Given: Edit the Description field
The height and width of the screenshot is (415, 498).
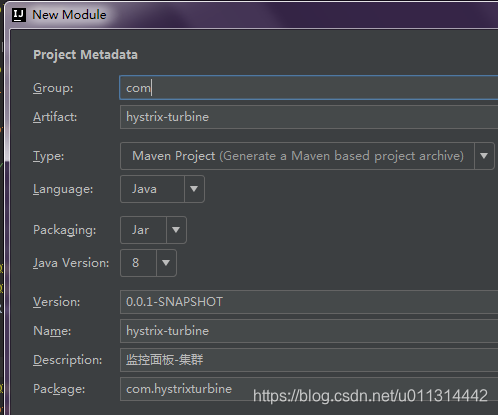Looking at the screenshot, I should pos(309,360).
